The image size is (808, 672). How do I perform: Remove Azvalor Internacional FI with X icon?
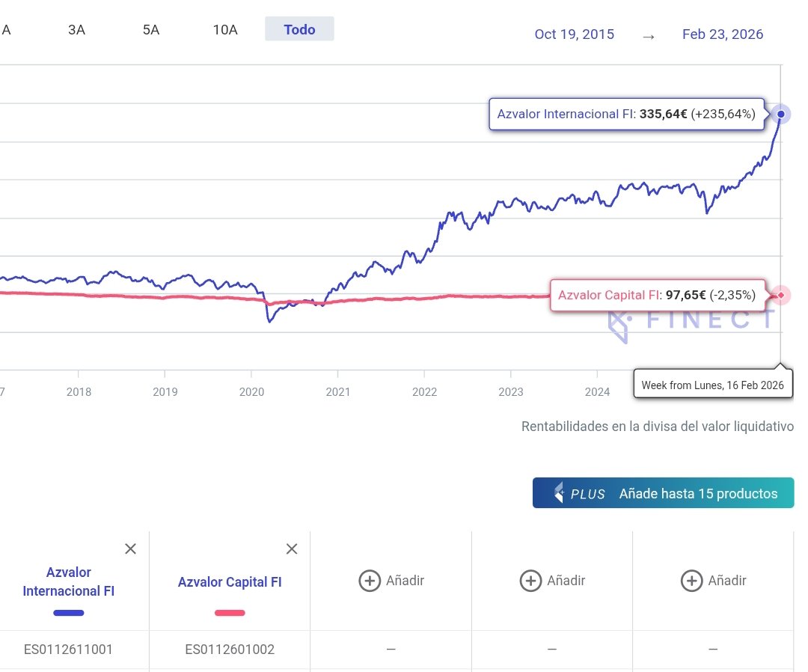[131, 549]
